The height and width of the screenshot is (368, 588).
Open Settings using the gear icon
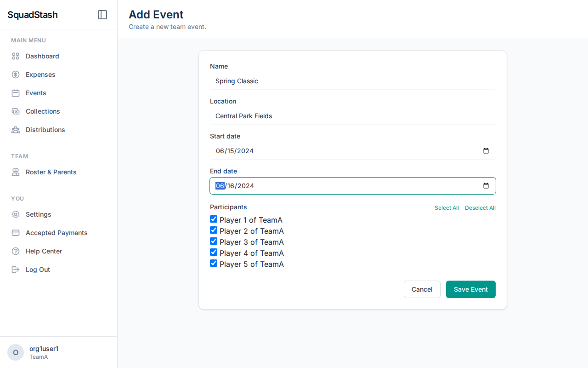pos(15,214)
